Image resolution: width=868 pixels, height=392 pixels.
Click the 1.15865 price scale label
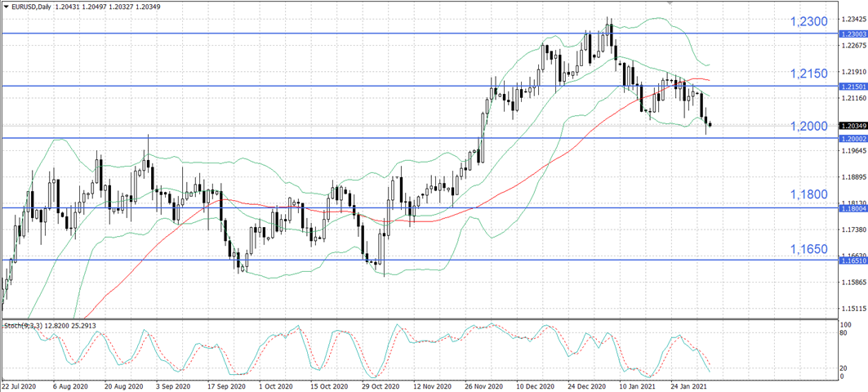point(853,283)
